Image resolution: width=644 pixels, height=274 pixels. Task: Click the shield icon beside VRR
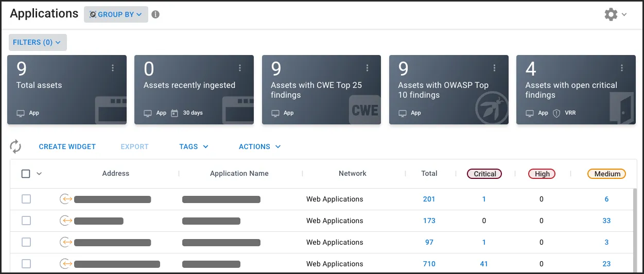pyautogui.click(x=556, y=113)
